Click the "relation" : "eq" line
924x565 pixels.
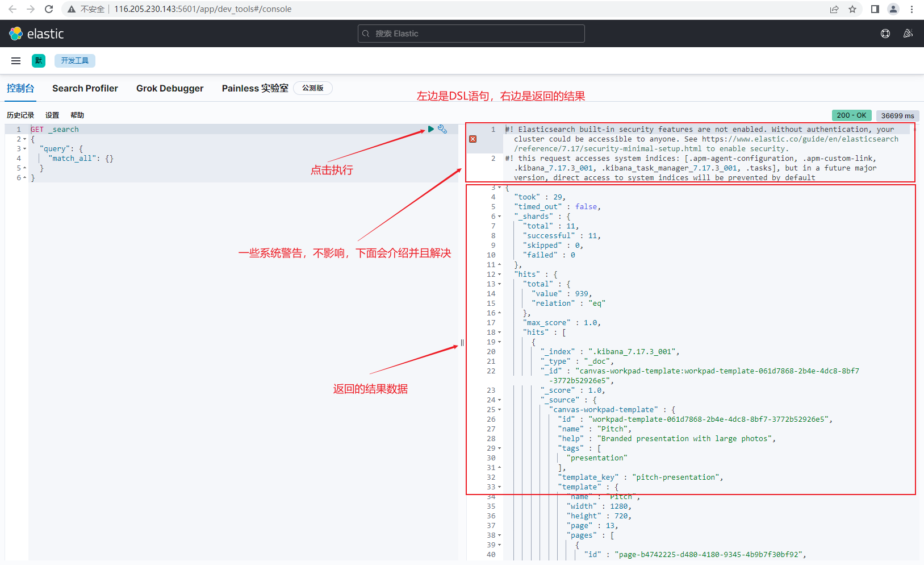568,304
